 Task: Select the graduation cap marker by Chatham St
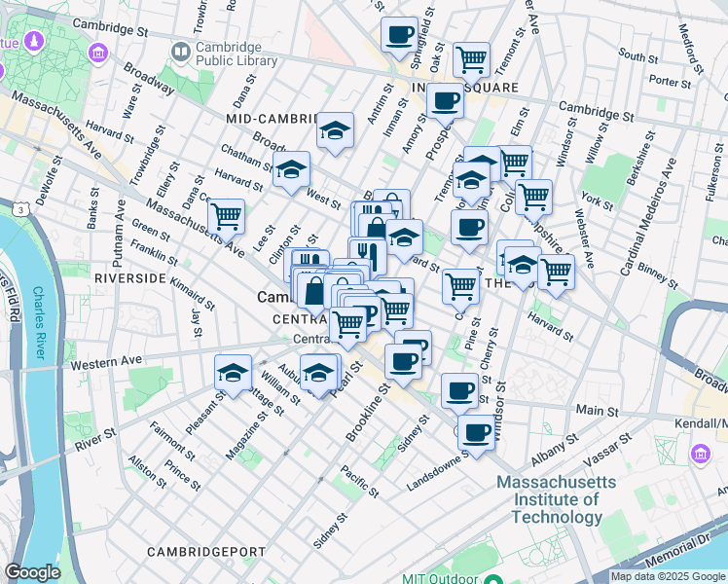coord(291,170)
